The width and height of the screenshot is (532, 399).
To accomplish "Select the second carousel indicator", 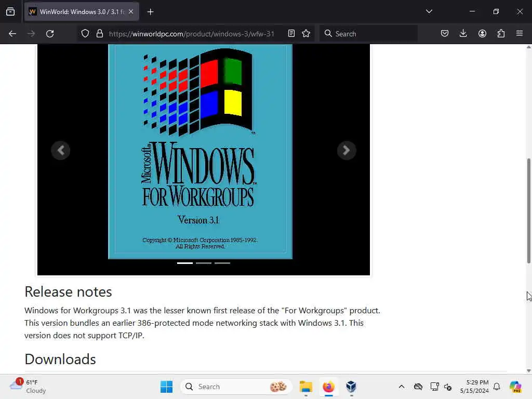I will pyautogui.click(x=204, y=263).
